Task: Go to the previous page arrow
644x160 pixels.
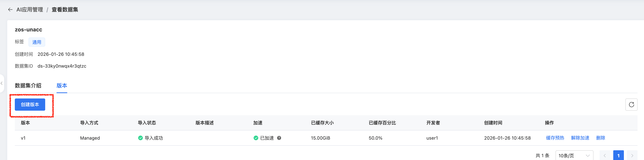Action: point(605,155)
